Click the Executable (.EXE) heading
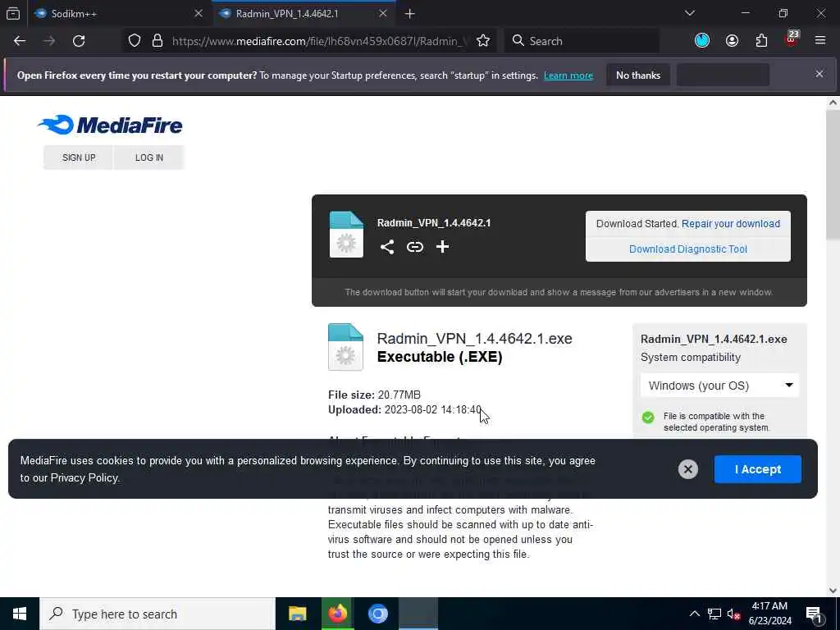Image resolution: width=840 pixels, height=630 pixels. [440, 357]
